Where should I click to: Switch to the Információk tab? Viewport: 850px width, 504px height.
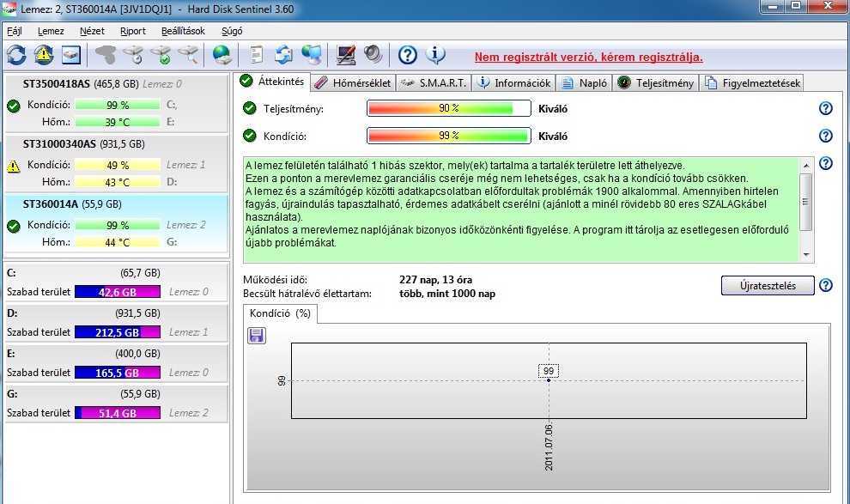(x=514, y=83)
